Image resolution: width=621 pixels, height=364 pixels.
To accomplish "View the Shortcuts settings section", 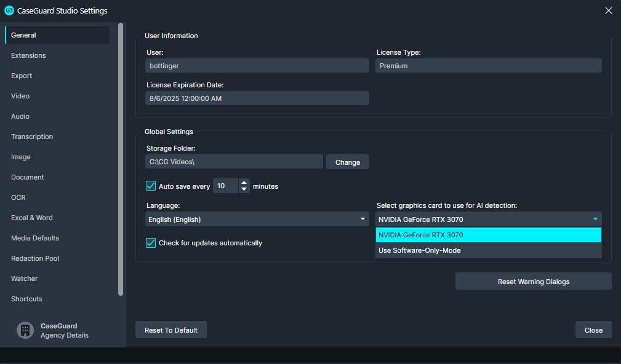I will coord(26,299).
